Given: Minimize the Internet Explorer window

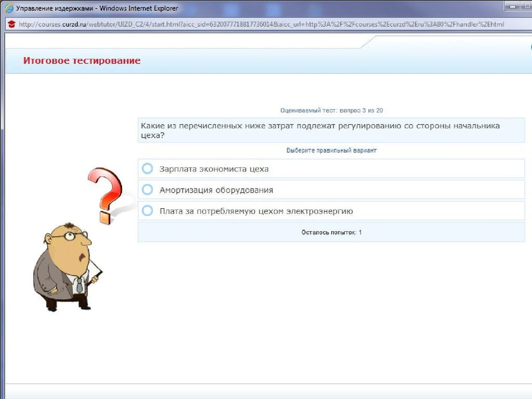Looking at the screenshot, I should pyautogui.click(x=513, y=6).
